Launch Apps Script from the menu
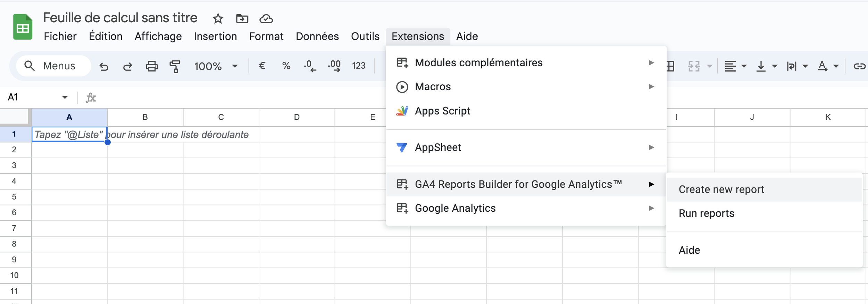 pyautogui.click(x=526, y=111)
